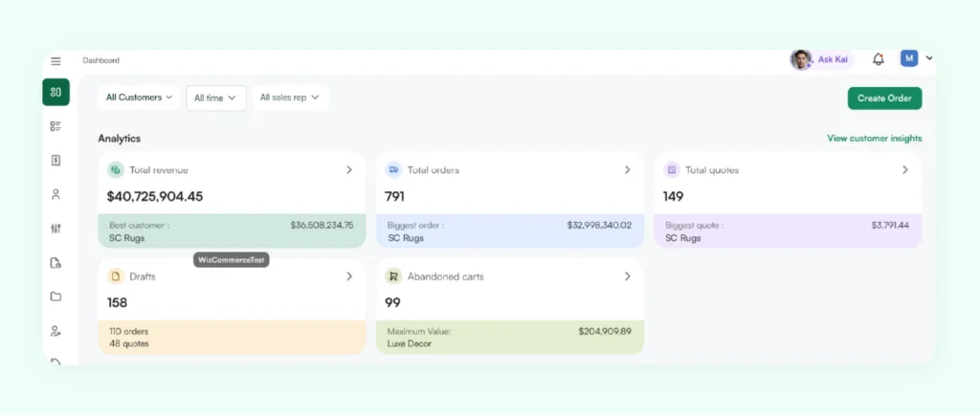This screenshot has width=980, height=415.
Task: Open the All sales rep dropdown
Action: point(290,98)
